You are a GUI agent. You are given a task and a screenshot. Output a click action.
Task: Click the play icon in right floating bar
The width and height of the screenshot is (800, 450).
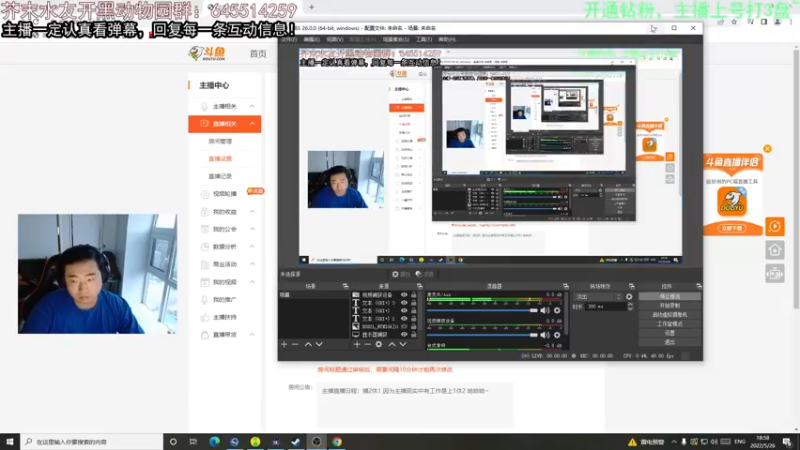tap(774, 227)
